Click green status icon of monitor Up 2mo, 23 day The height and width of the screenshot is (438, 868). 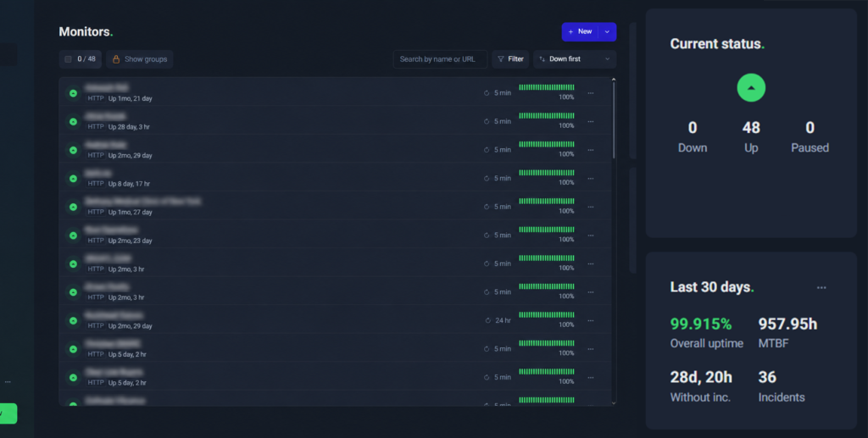pyautogui.click(x=73, y=236)
